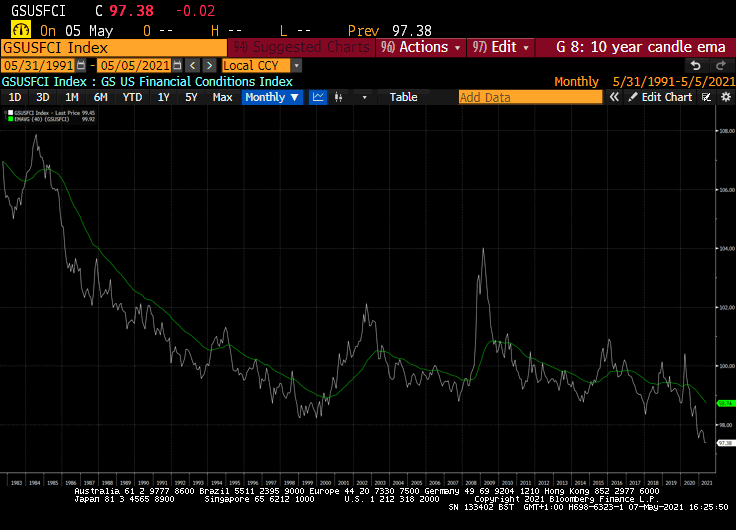Open the Monthly periodicity dropdown
The height and width of the screenshot is (530, 736).
pyautogui.click(x=272, y=97)
